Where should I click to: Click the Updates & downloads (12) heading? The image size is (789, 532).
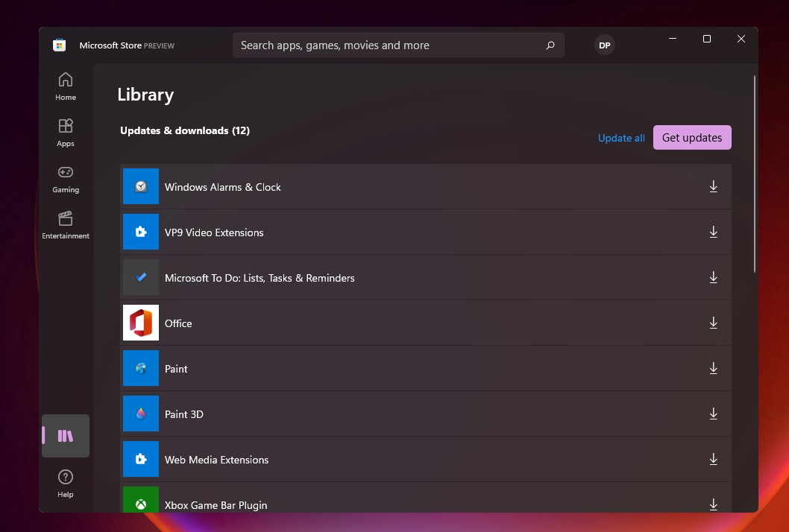[185, 130]
